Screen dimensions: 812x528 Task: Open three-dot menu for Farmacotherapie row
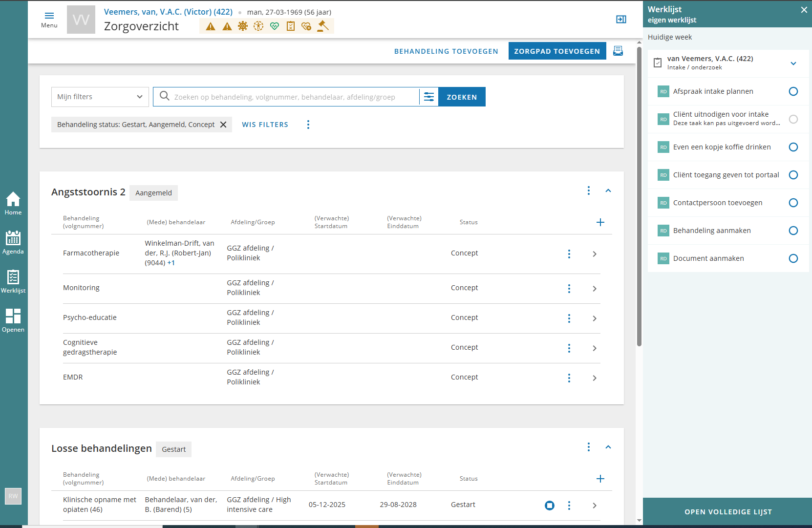pyautogui.click(x=569, y=254)
